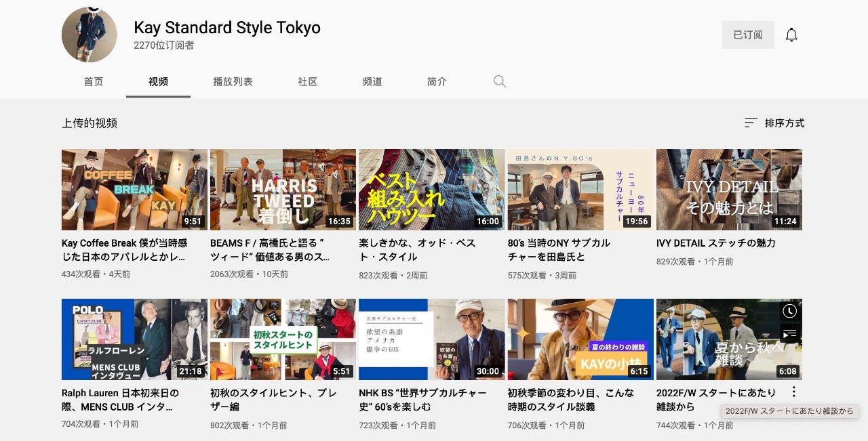The height and width of the screenshot is (441, 868).
Task: Open the channel search magnifier icon
Action: pyautogui.click(x=500, y=82)
